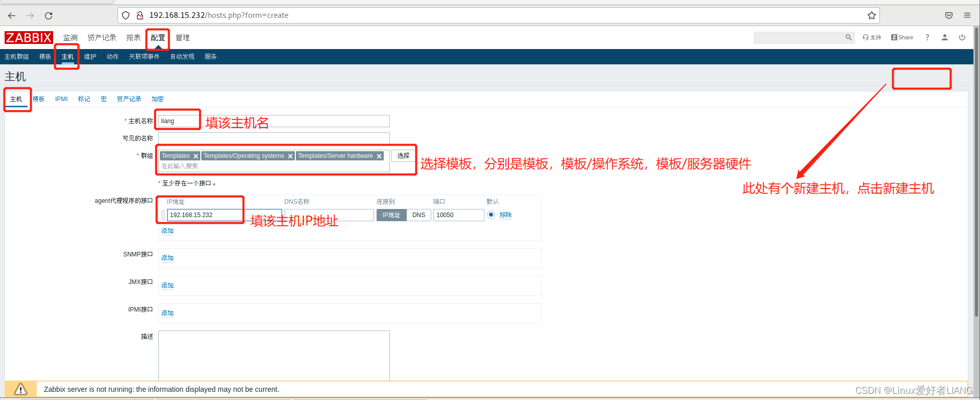Open help question mark icon
This screenshot has height=400, width=980.
coord(927,37)
